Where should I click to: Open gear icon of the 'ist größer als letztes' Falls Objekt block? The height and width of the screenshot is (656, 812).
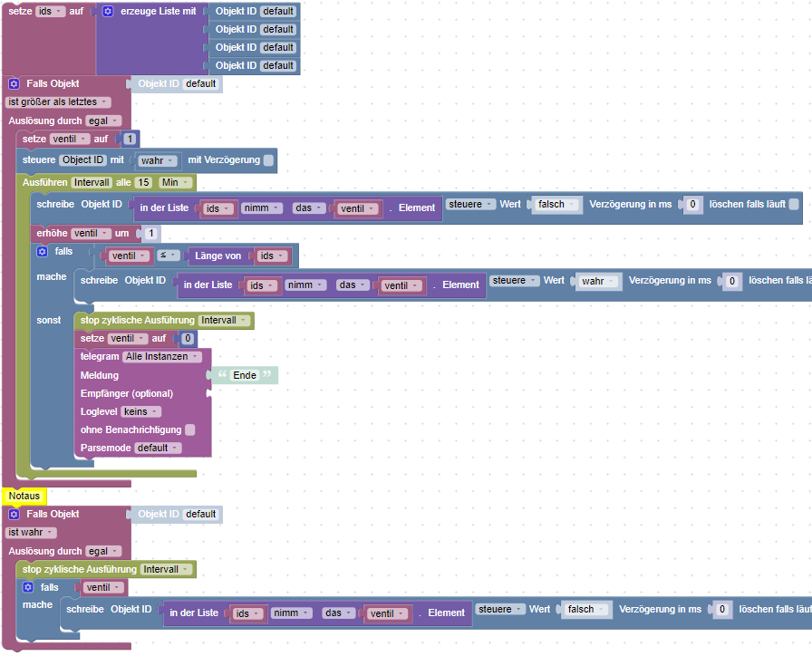(14, 84)
